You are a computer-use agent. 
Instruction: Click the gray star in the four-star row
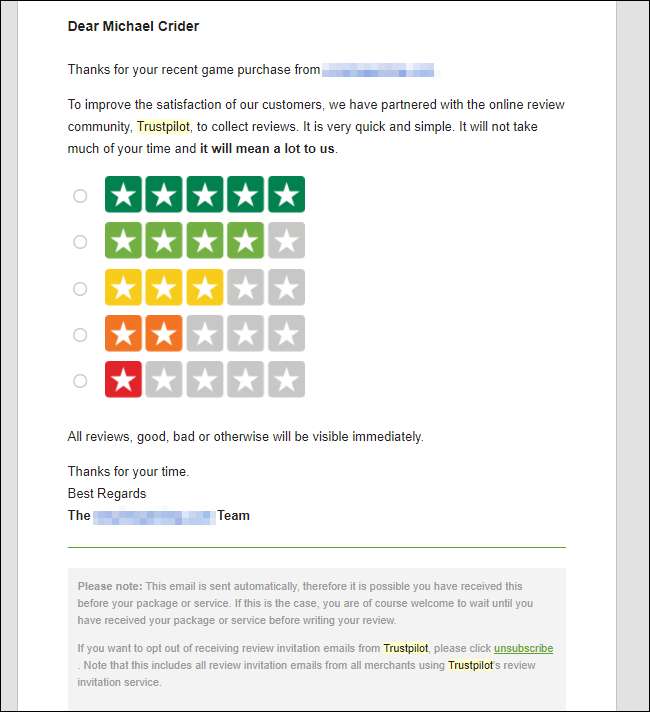(286, 241)
